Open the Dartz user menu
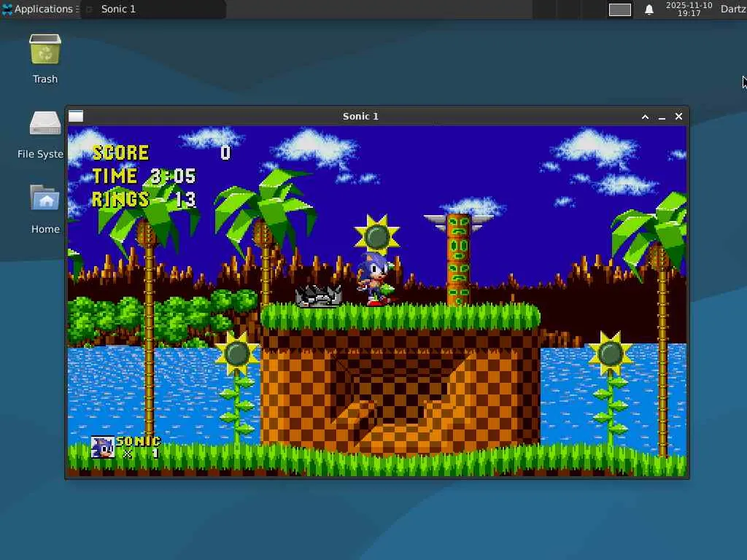 coord(733,9)
